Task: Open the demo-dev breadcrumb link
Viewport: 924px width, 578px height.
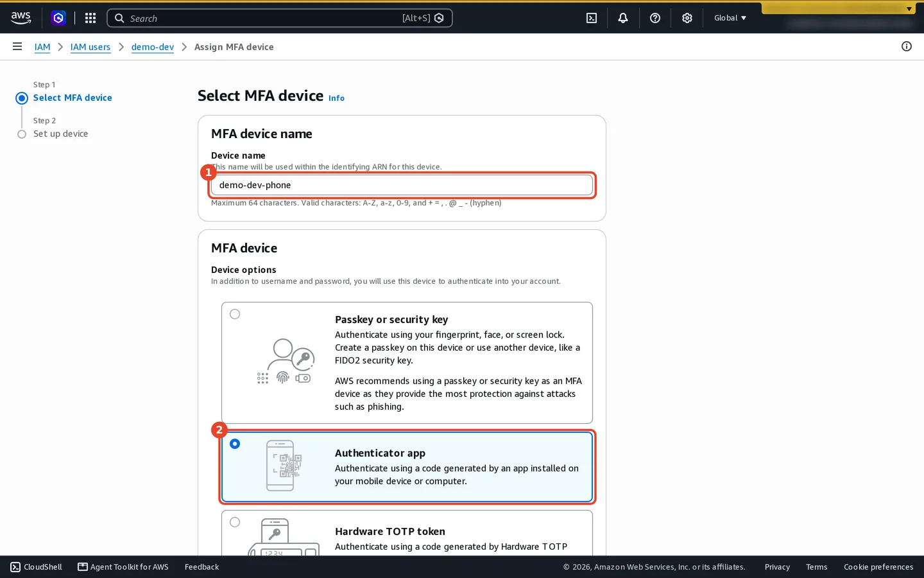Action: tap(153, 47)
